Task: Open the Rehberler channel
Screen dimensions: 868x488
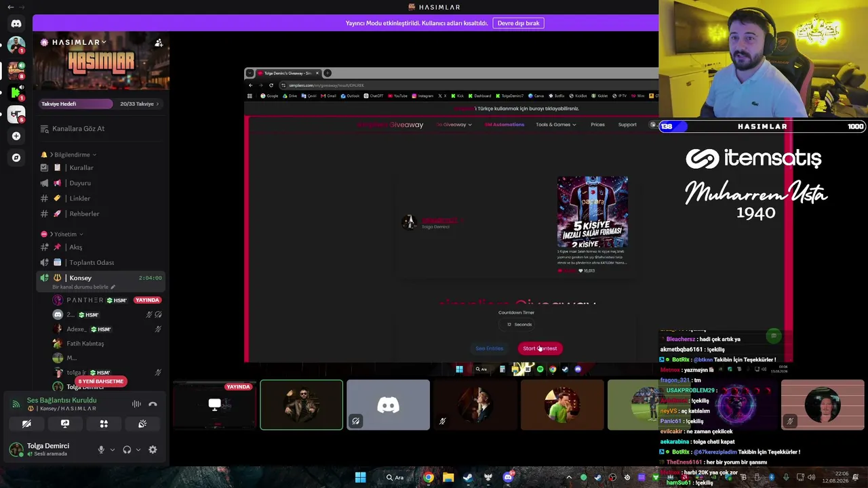Action: [102, 213]
